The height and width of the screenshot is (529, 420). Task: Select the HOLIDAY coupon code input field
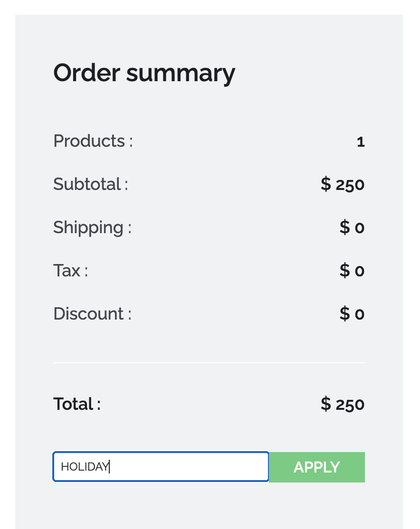tap(160, 467)
